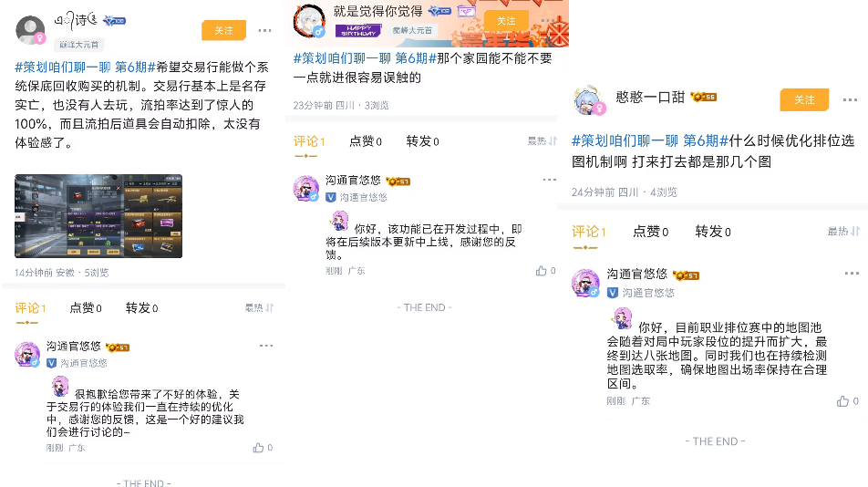Open the 交易行 screenshot thumbnail
Viewport: 868px width, 487px height.
[x=98, y=216]
